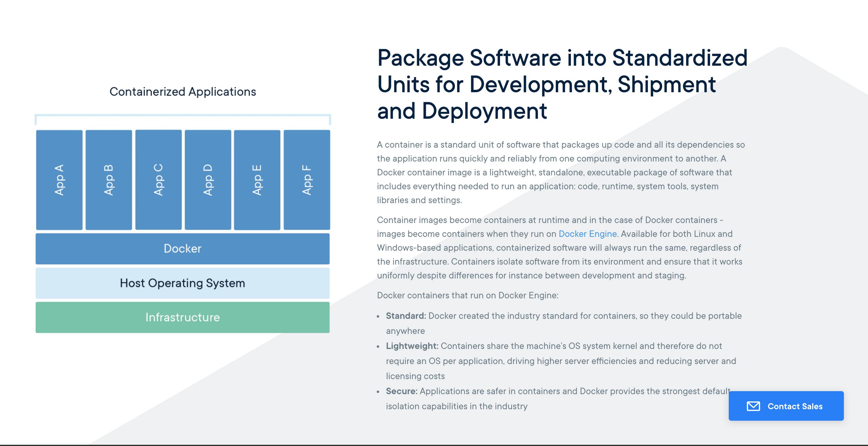Viewport: 868px width, 446px height.
Task: Click the App C block in diagram
Action: (158, 180)
